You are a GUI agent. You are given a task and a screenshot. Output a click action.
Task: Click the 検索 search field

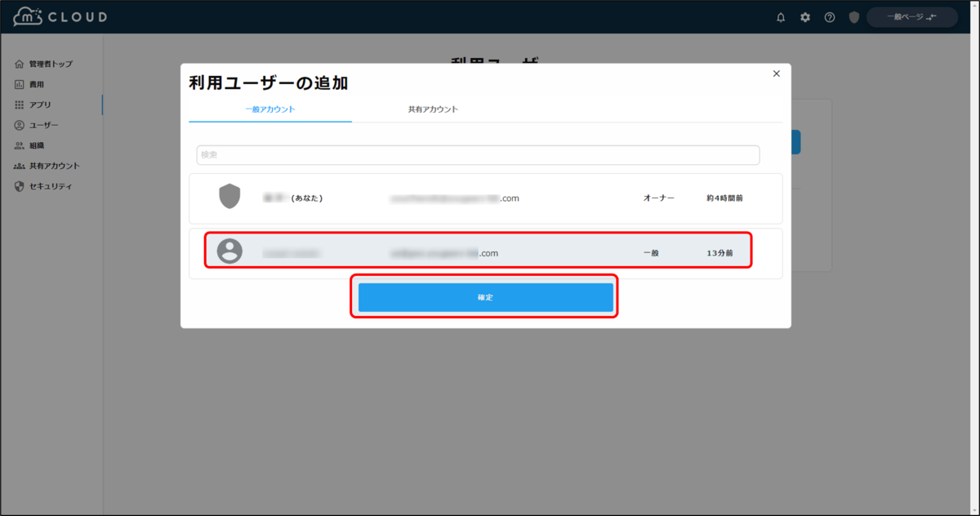pyautogui.click(x=477, y=154)
